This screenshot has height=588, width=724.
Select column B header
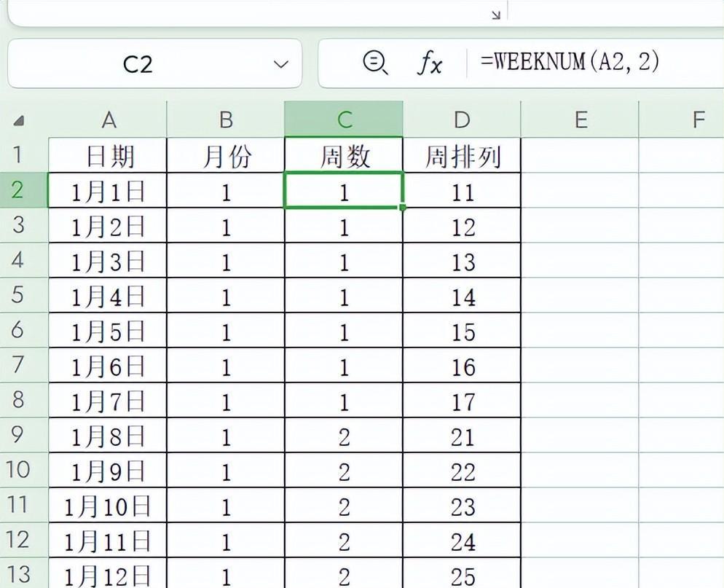pos(226,120)
